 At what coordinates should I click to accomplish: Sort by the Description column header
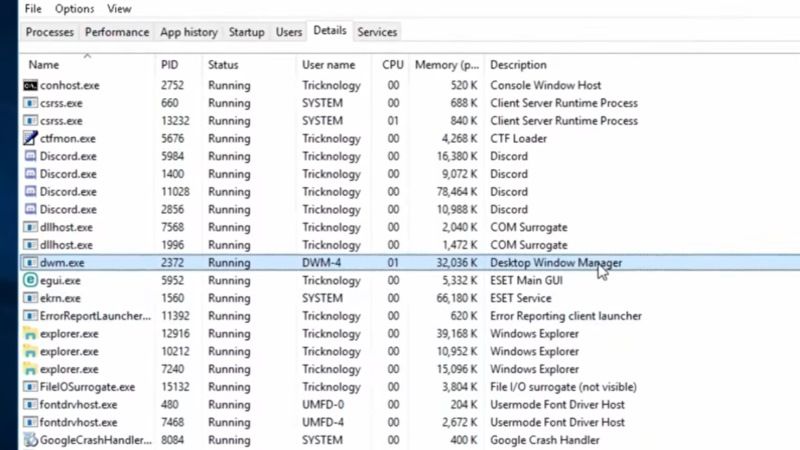coord(518,65)
